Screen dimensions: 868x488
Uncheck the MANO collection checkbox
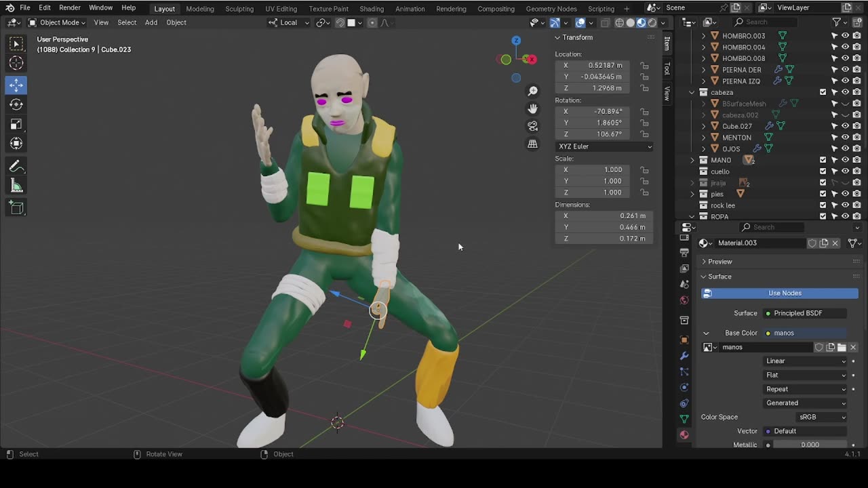click(823, 160)
